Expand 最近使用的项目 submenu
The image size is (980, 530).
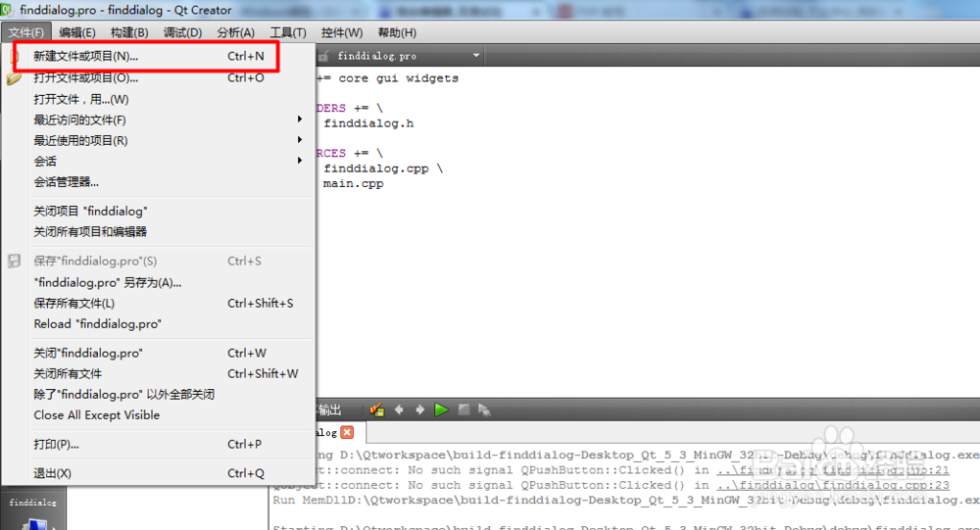pos(300,140)
